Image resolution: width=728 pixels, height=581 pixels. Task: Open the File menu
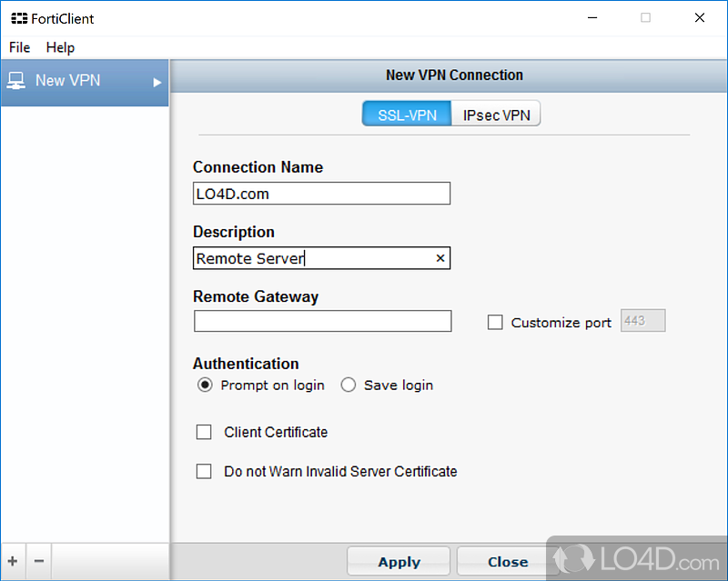(x=19, y=47)
